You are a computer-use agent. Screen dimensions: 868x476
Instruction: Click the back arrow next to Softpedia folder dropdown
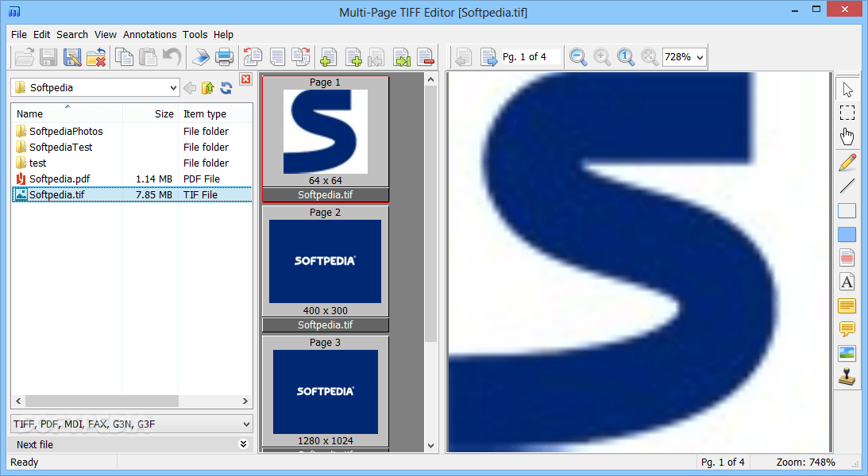tap(190, 88)
